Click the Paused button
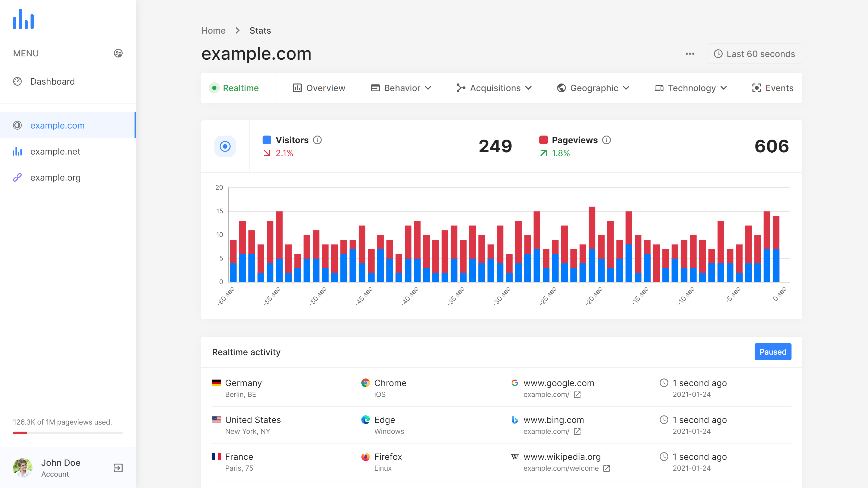 pos(773,352)
